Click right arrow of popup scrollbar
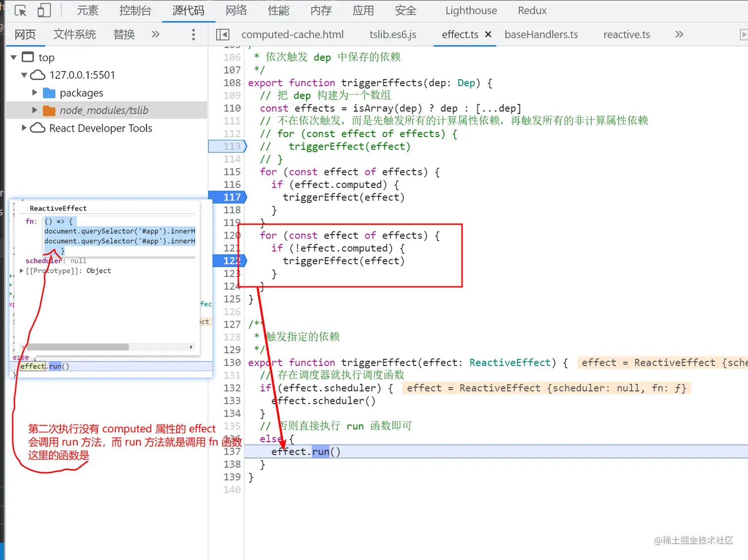 click(191, 347)
